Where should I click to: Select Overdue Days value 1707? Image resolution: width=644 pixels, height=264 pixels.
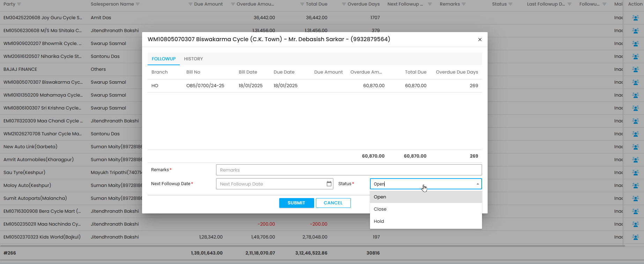tap(375, 18)
